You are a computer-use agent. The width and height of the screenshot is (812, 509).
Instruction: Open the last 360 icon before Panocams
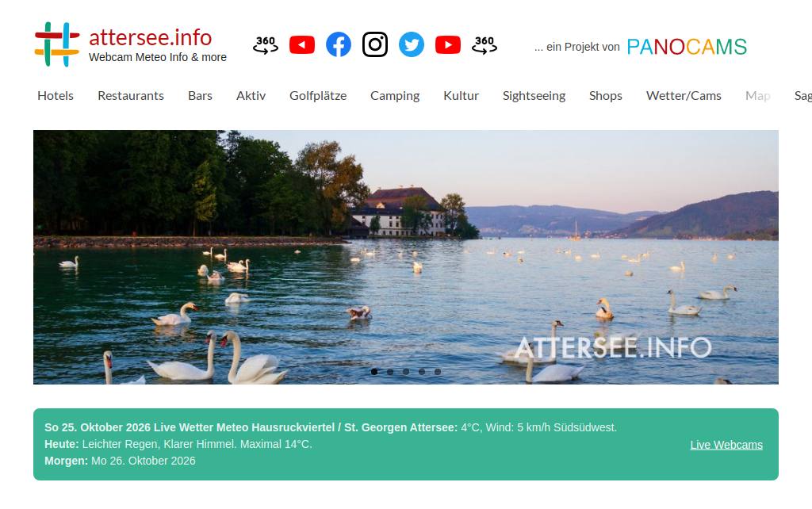pos(485,44)
